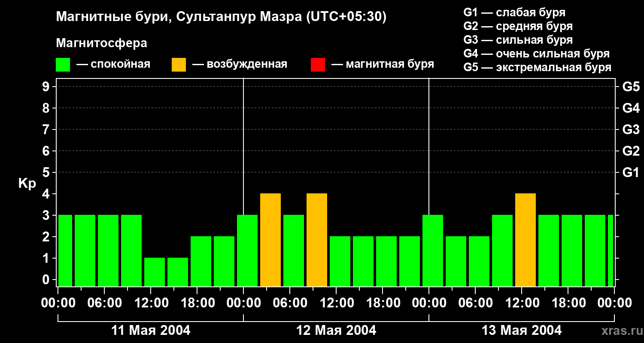Click the '12 Мая 2004' date label

[x=336, y=330]
